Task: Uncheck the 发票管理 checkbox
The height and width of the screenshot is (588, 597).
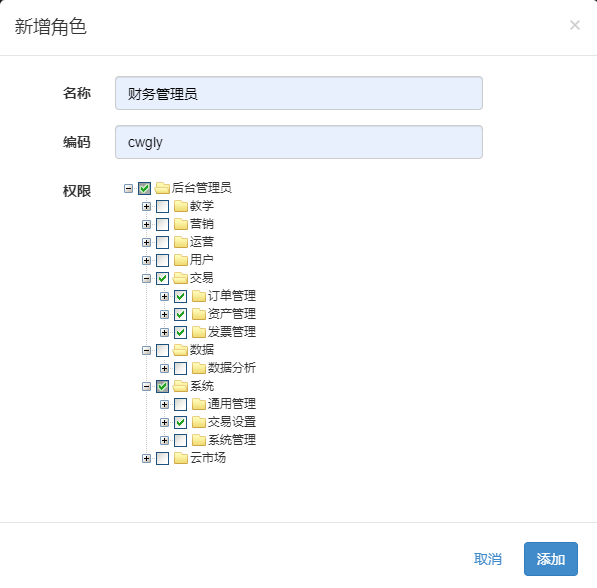Action: click(180, 332)
